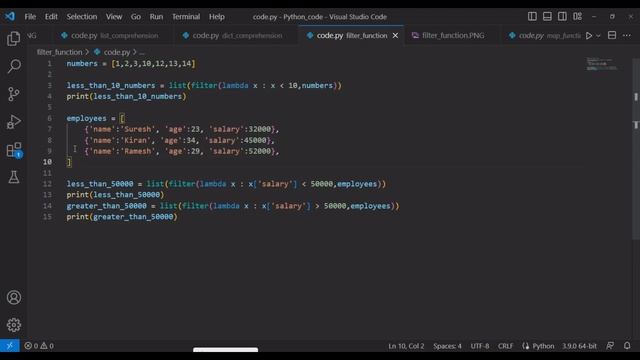Toggle primary side bar layout button
640x360 pixels.
532,16
